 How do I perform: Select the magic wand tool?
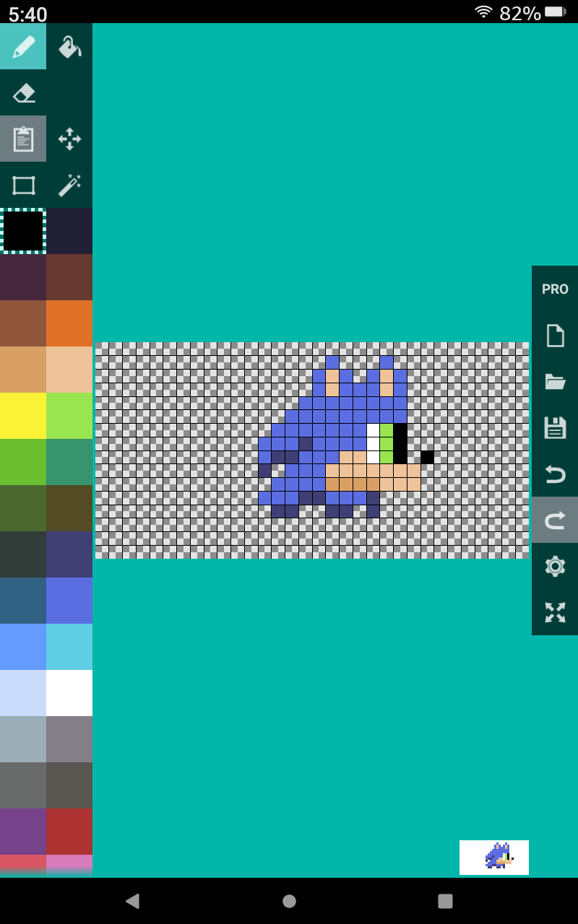tap(69, 185)
